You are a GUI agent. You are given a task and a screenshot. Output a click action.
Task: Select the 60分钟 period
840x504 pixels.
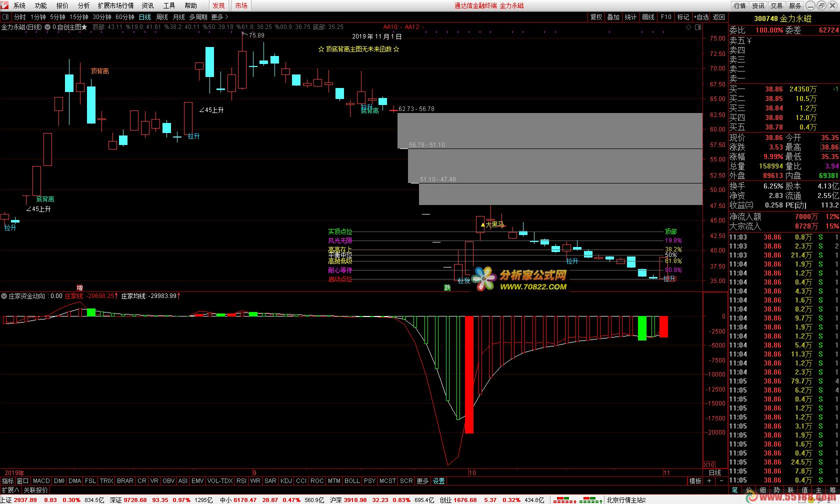click(x=125, y=17)
